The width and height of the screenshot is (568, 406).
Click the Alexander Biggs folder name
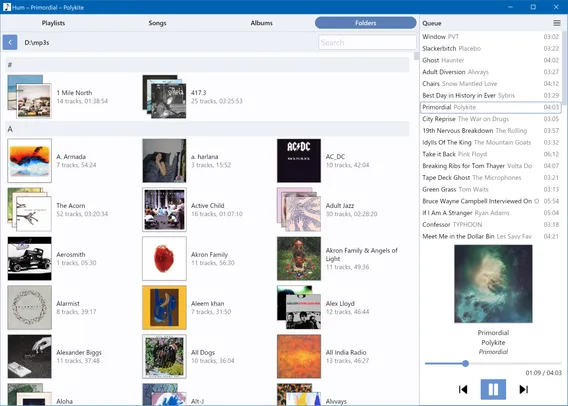pos(79,352)
